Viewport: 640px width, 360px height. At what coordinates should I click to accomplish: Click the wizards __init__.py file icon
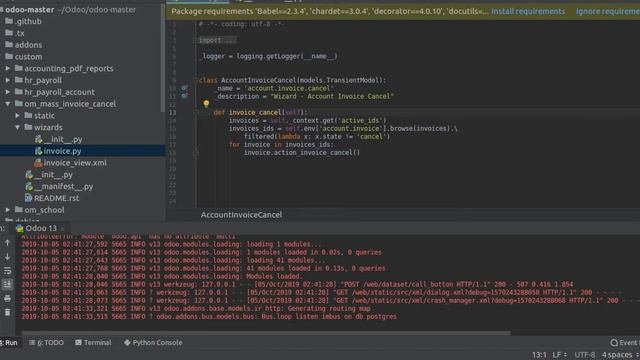point(38,139)
